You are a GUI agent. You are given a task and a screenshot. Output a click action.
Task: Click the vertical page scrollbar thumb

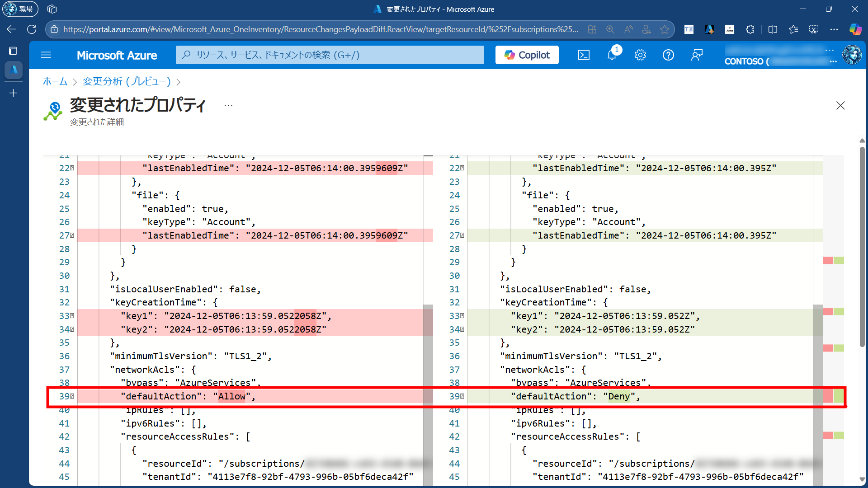pos(862,246)
